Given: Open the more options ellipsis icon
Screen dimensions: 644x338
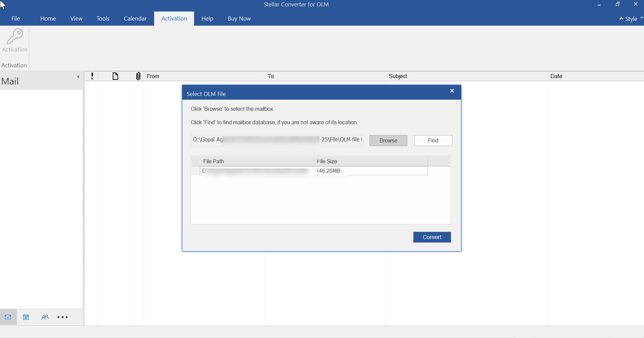Looking at the screenshot, I should click(63, 317).
